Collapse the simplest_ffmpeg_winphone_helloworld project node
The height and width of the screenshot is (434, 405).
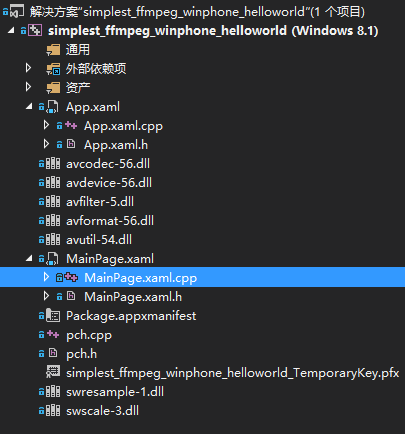coord(11,31)
